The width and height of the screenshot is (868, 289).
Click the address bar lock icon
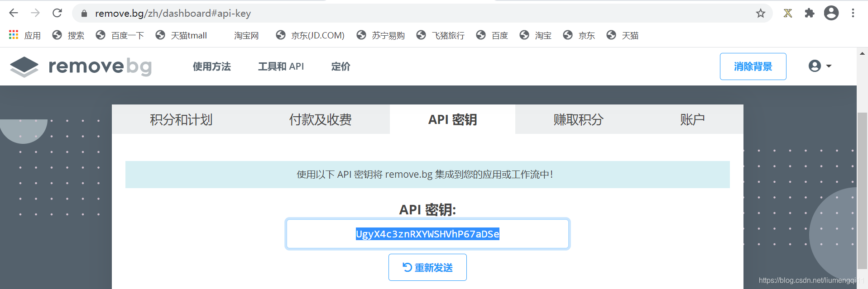(84, 14)
